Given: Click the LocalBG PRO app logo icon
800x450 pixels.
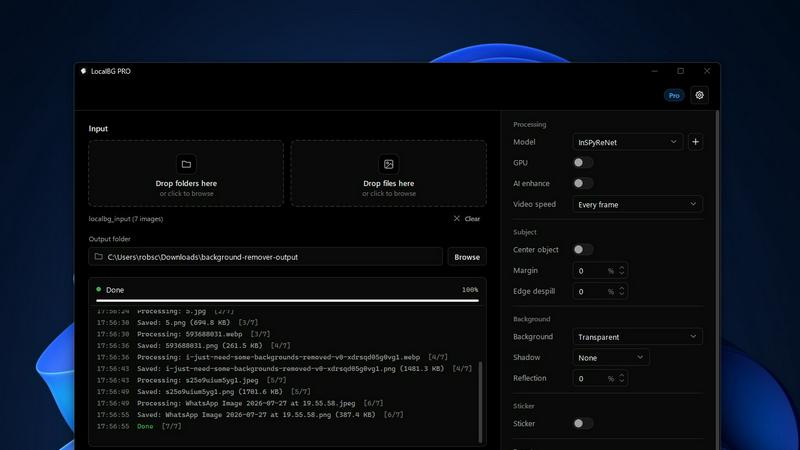Looking at the screenshot, I should [83, 71].
